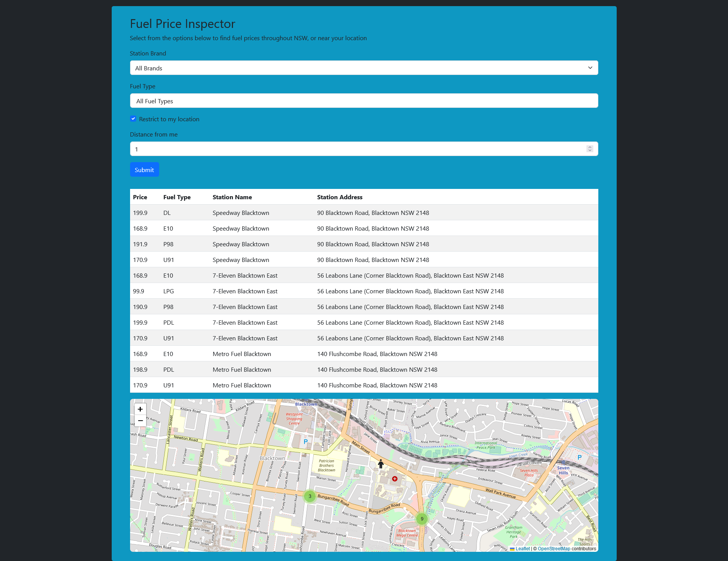Click the 190.9 price for 7-Eleven P98
728x561 pixels.
pos(140,307)
